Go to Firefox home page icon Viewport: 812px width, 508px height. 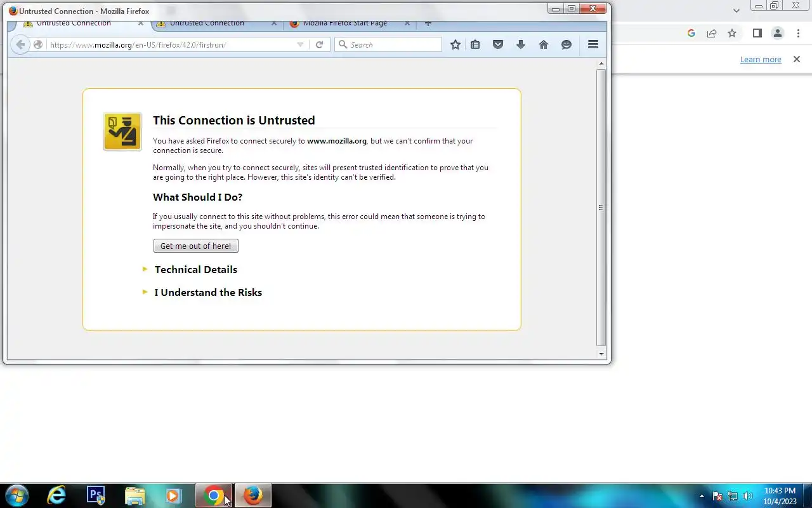[x=544, y=44]
